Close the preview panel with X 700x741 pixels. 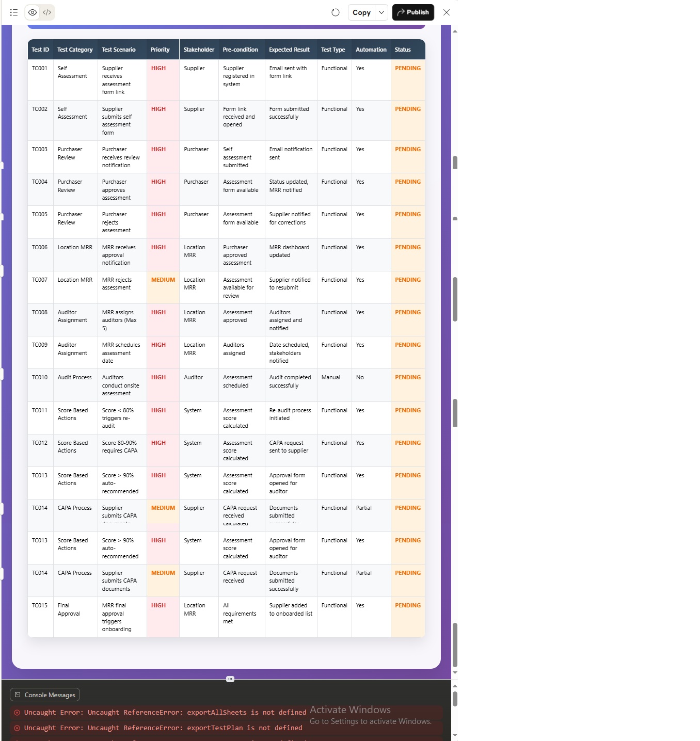click(447, 12)
